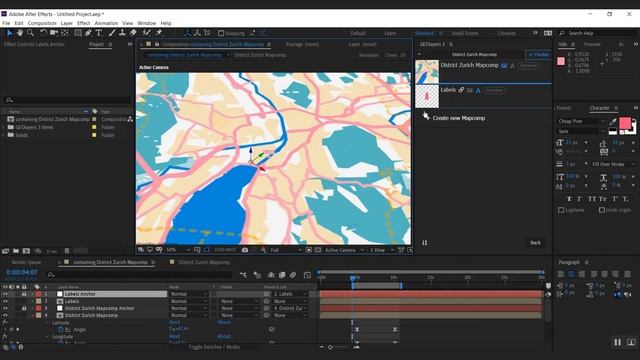Viewport: 640px width, 360px height.
Task: Click the link icon beside Labels in GEOlayers
Action: (x=461, y=90)
